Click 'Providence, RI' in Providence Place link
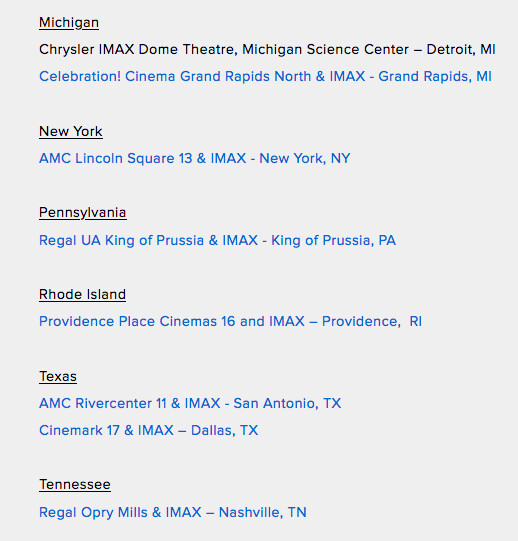This screenshot has height=541, width=518. pos(372,321)
